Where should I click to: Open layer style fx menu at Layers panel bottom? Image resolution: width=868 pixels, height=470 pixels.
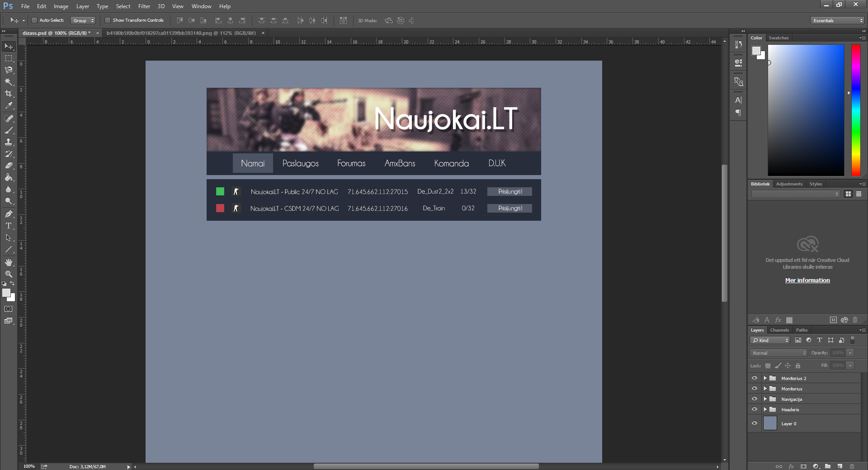pos(791,466)
